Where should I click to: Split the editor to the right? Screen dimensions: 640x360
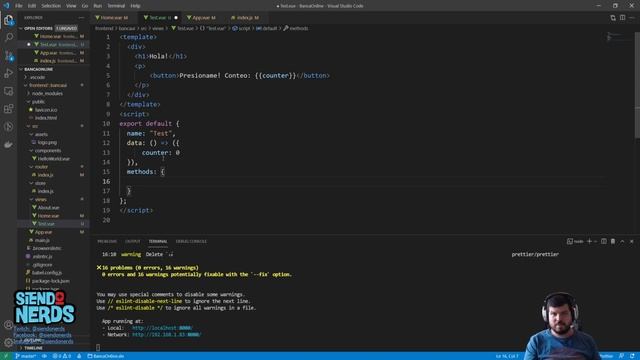click(622, 18)
